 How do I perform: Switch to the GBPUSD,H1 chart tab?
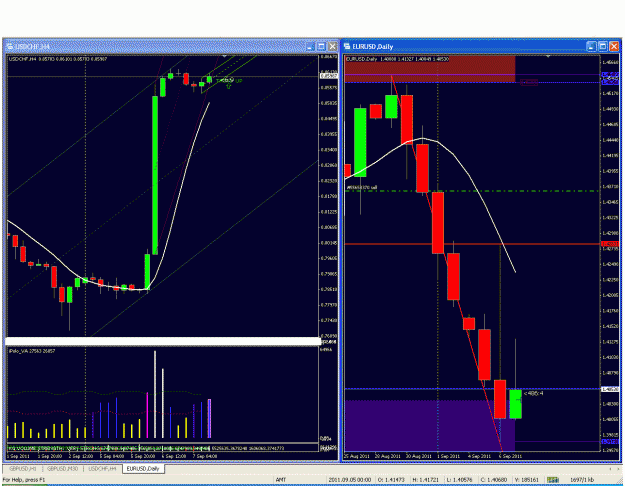[22, 469]
